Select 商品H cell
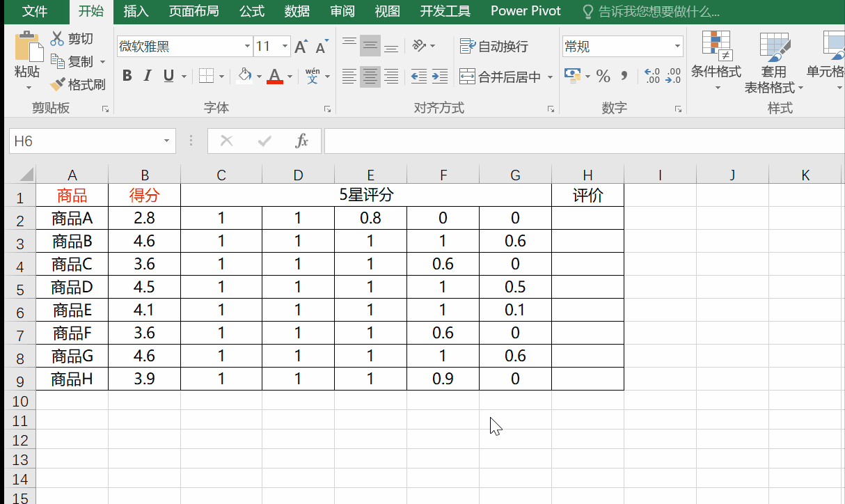 pos(72,379)
